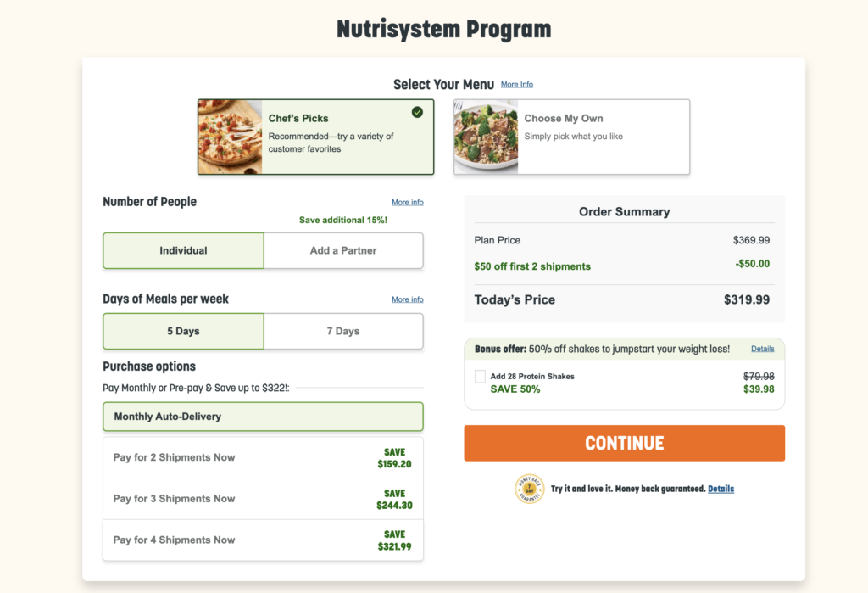The width and height of the screenshot is (868, 593).
Task: Open More info for Number of People
Action: click(x=408, y=203)
